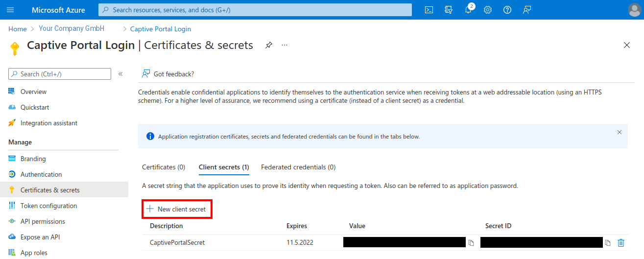The width and height of the screenshot is (644, 259).
Task: Click the Manage section heading
Action: click(20, 142)
